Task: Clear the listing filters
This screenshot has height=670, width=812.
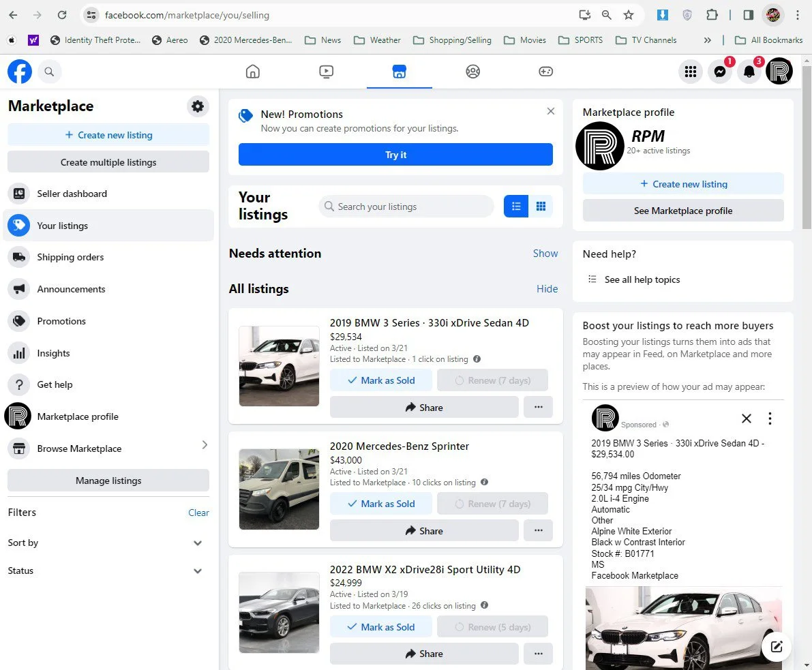Action: click(198, 513)
